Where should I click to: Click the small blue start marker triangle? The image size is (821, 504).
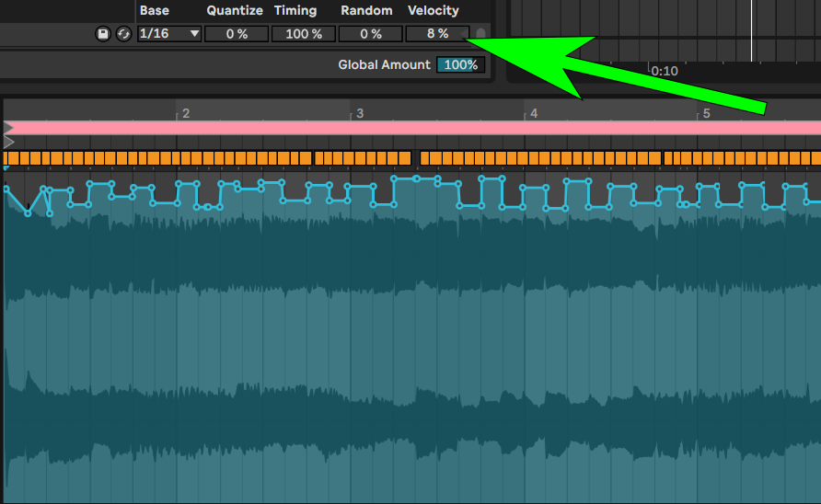pyautogui.click(x=6, y=168)
